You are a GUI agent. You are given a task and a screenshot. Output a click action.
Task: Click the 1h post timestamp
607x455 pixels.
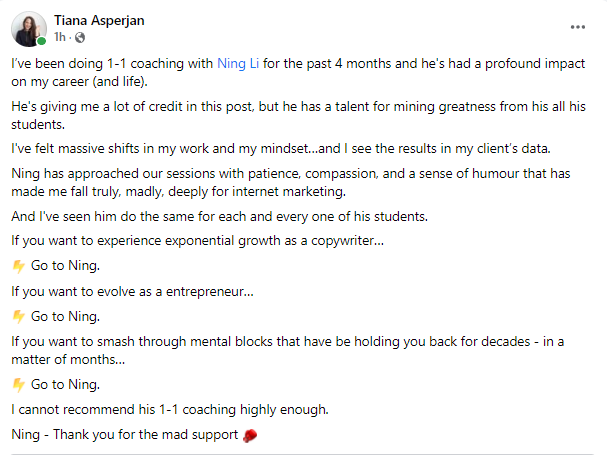tap(59, 36)
